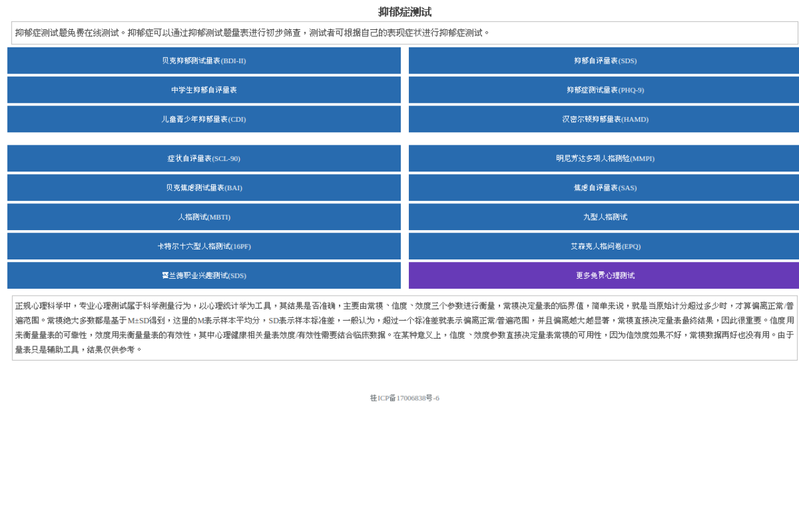
Task: Choose 卡特尔十六型人格测试(16PF)
Action: (x=204, y=246)
